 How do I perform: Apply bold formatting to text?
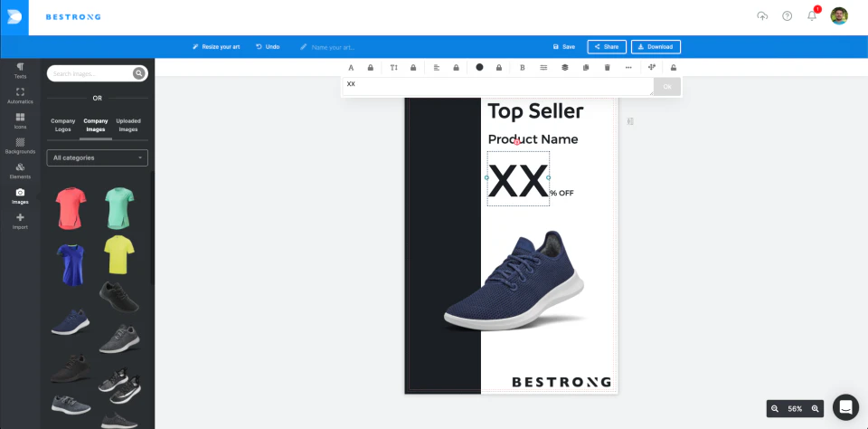tap(522, 68)
